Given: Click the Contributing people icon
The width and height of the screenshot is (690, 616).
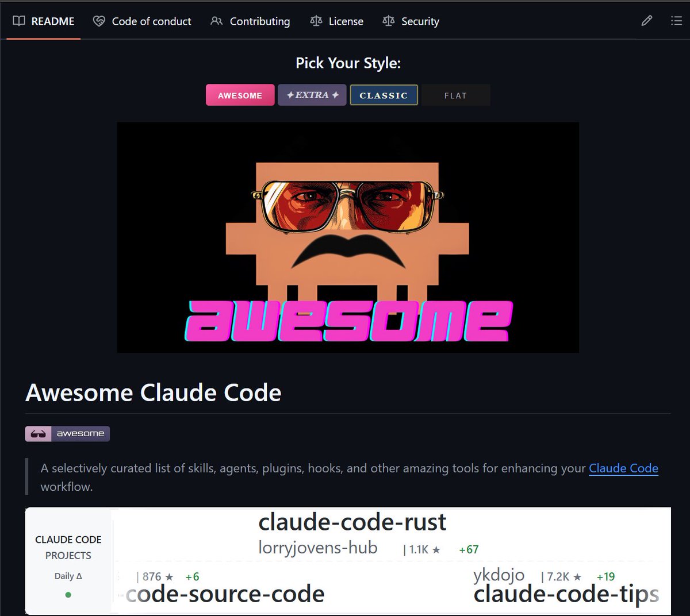Looking at the screenshot, I should point(216,21).
